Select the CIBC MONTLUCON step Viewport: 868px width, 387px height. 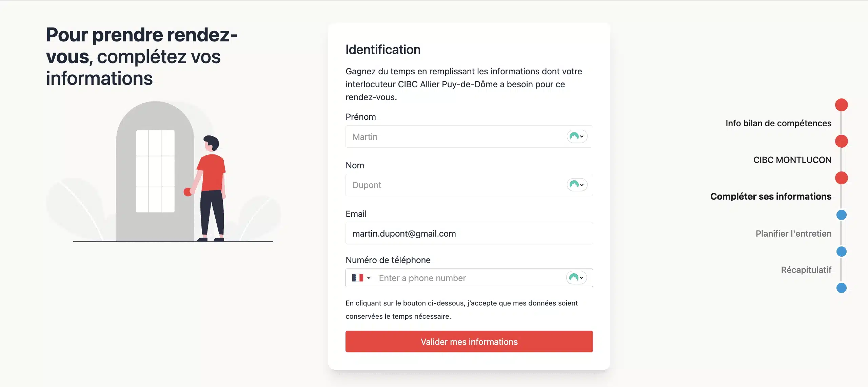[792, 160]
